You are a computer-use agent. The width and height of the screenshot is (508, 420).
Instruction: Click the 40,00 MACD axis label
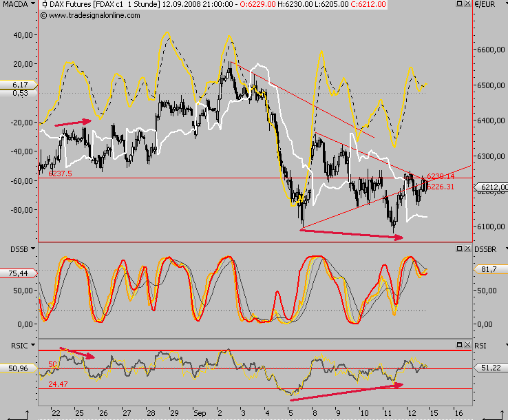[23, 35]
